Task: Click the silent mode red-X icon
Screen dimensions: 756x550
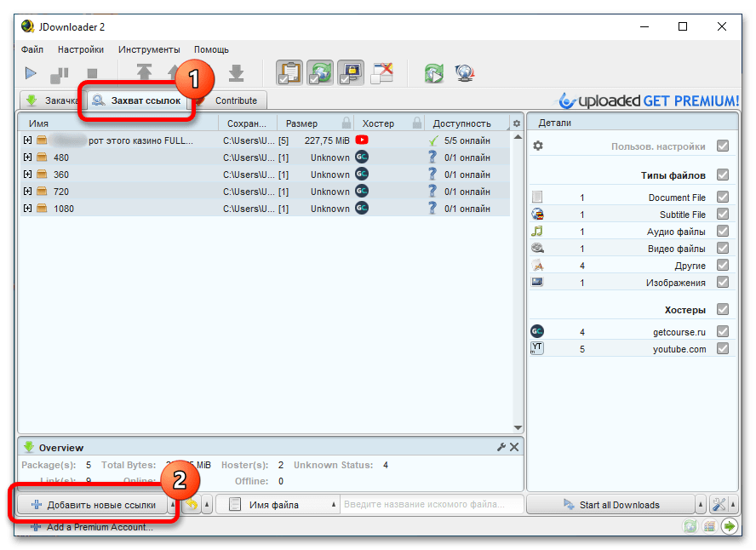Action: pos(382,72)
